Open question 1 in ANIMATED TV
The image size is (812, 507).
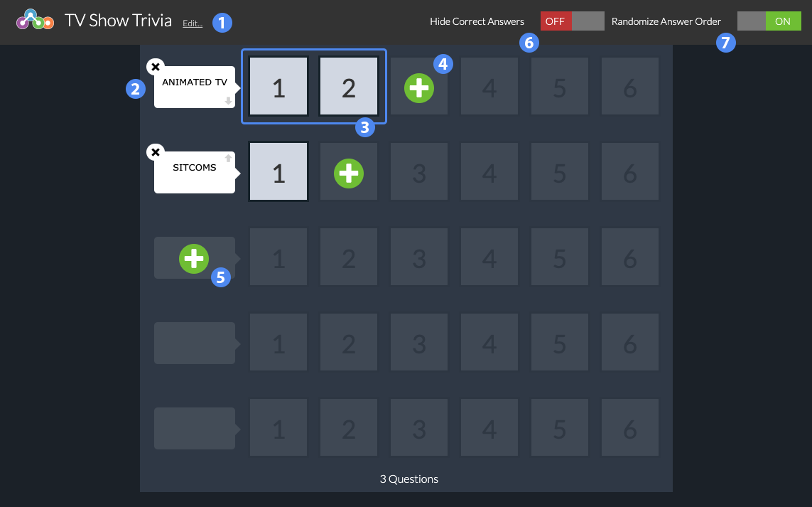coord(278,86)
